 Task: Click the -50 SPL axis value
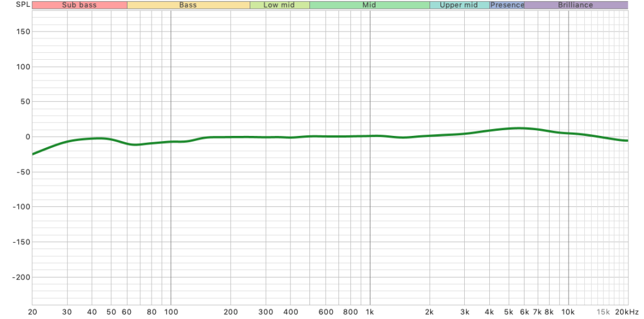click(x=22, y=172)
